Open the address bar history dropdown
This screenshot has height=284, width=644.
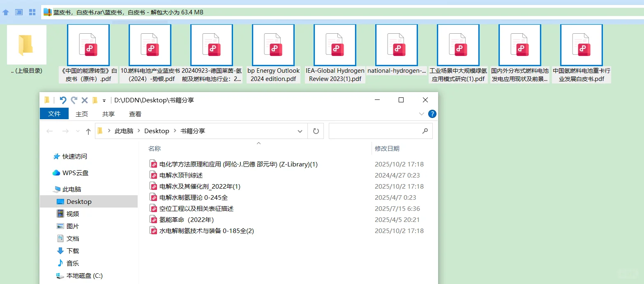[x=300, y=131]
